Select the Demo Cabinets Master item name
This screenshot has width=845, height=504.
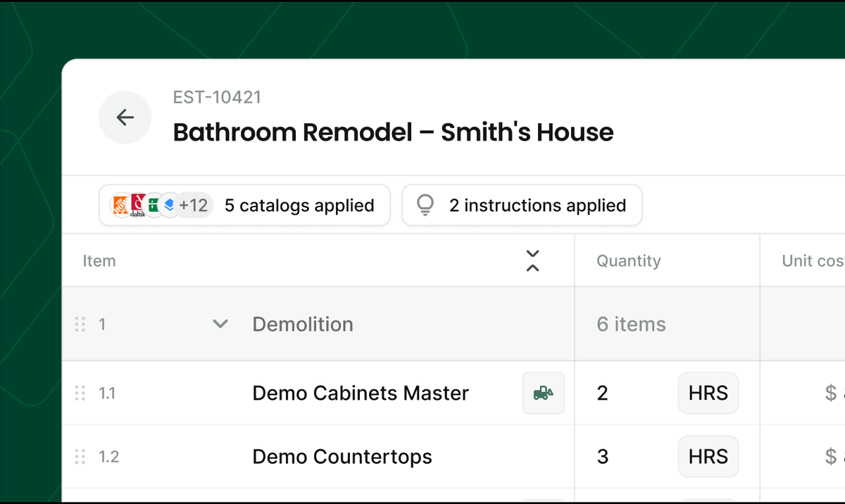(x=361, y=393)
